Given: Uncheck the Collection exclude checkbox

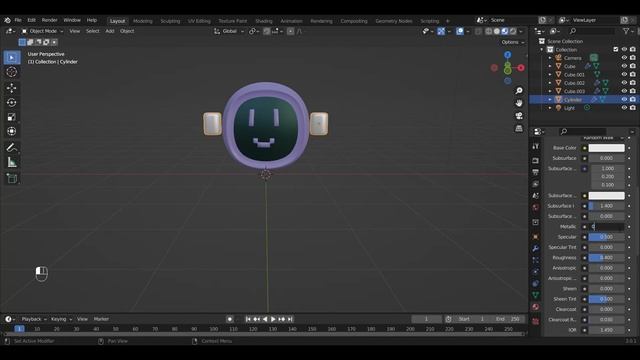Looking at the screenshot, I should (x=616, y=49).
